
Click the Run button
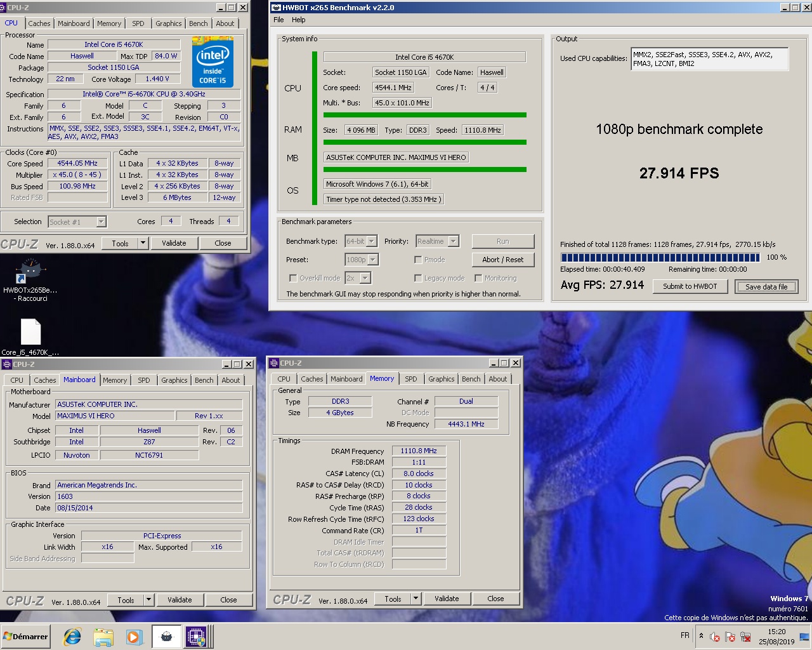click(x=503, y=241)
